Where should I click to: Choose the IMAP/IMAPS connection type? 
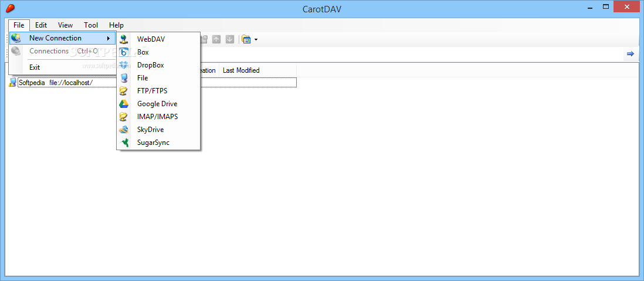pos(158,117)
